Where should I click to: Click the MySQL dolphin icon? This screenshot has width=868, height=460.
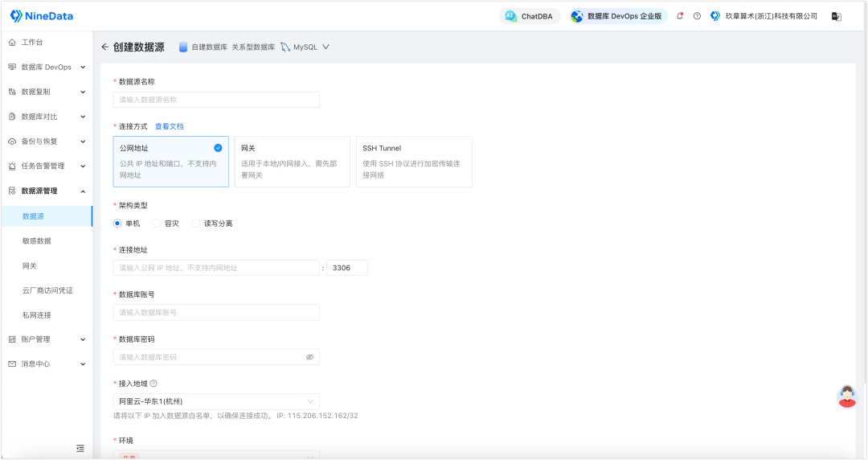(285, 47)
